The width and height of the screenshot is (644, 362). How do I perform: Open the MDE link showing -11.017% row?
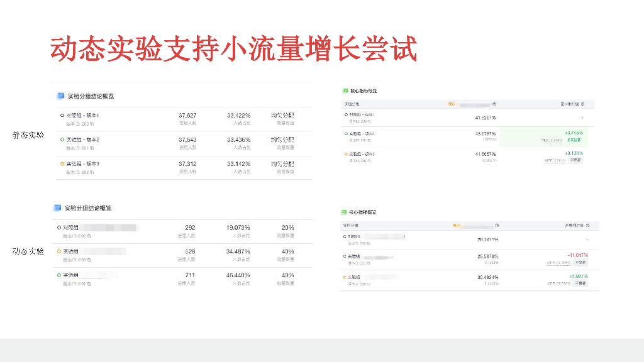[x=557, y=262]
